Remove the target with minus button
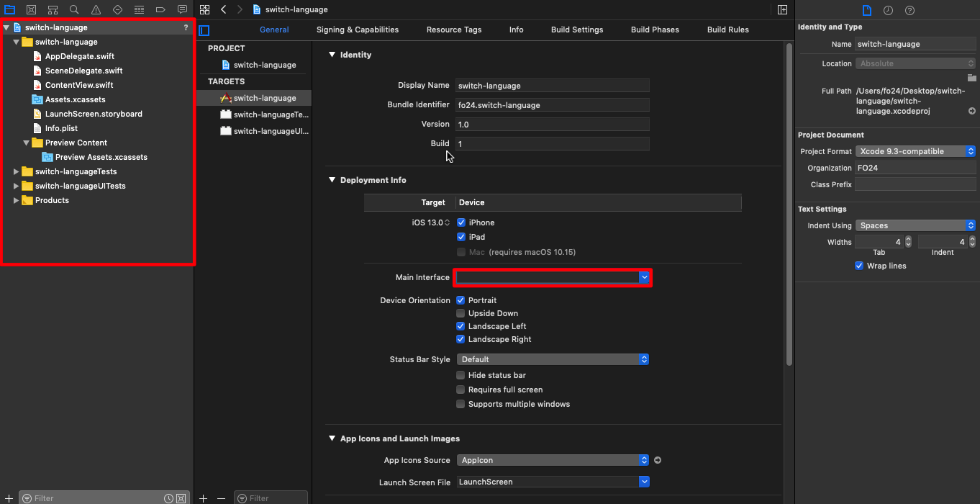This screenshot has height=504, width=980. point(221,498)
